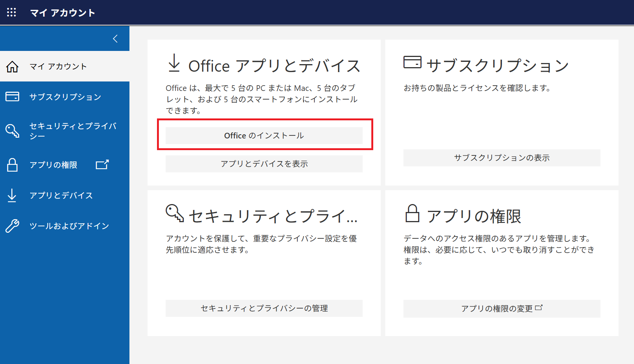This screenshot has width=634, height=364.
Task: Click the external link icon on アプリの権限の変更
Action: click(x=539, y=307)
